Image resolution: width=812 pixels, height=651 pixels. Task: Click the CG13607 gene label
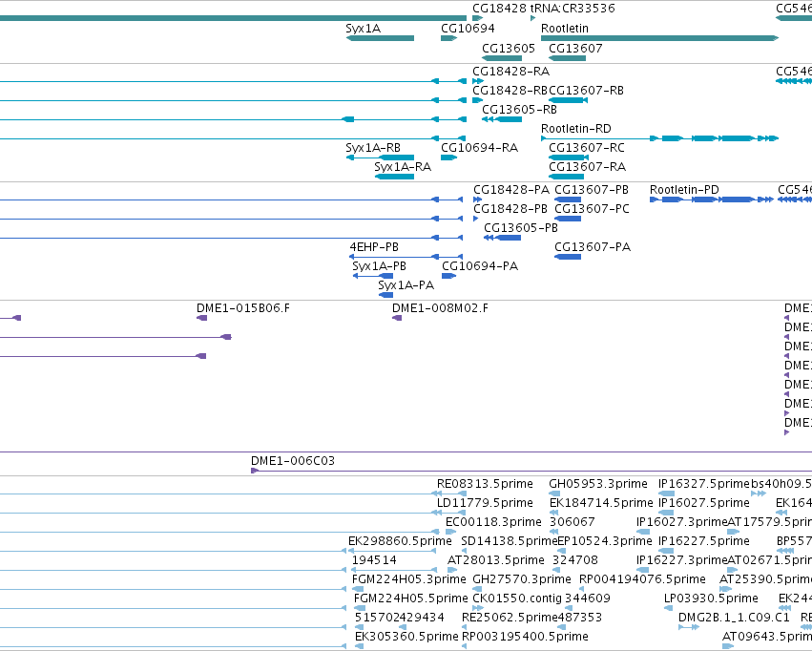pyautogui.click(x=575, y=48)
